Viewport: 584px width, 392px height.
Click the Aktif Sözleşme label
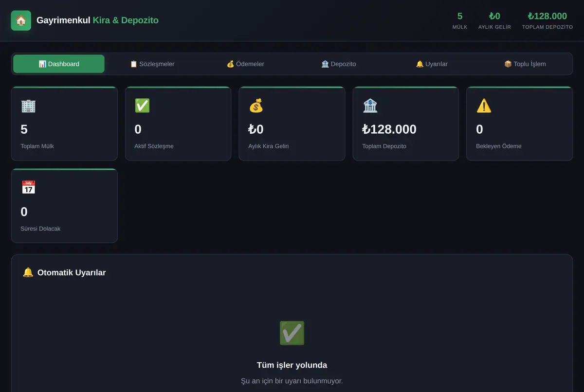click(154, 146)
